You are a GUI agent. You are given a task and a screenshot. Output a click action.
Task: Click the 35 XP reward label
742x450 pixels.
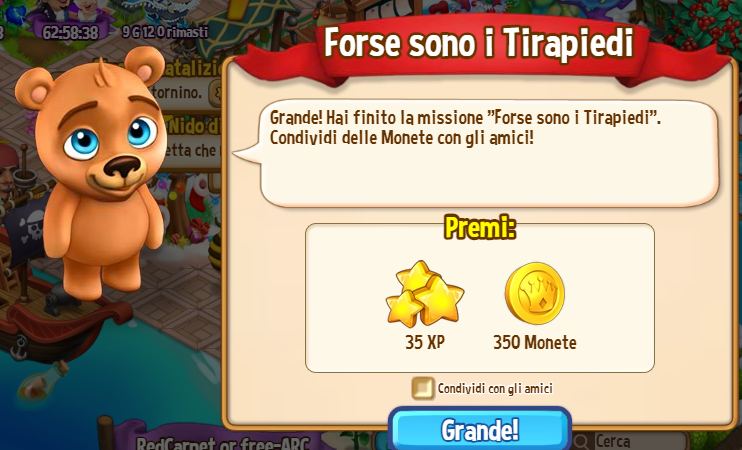pyautogui.click(x=424, y=342)
